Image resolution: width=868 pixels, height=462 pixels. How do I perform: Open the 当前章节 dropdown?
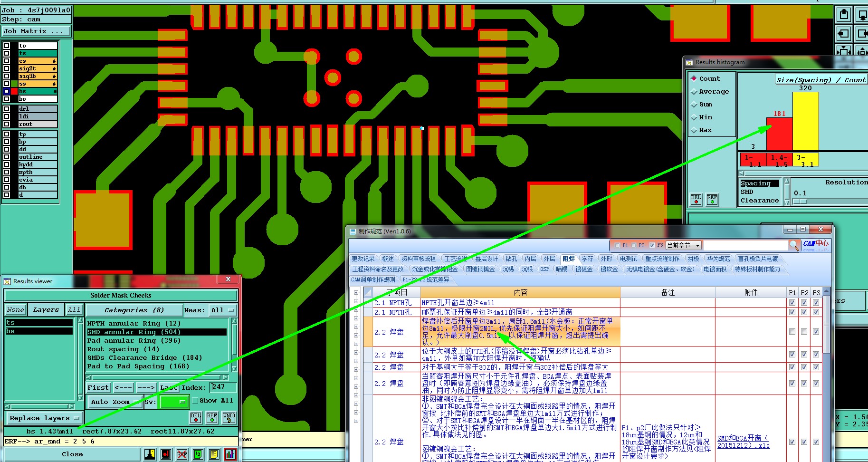point(684,245)
